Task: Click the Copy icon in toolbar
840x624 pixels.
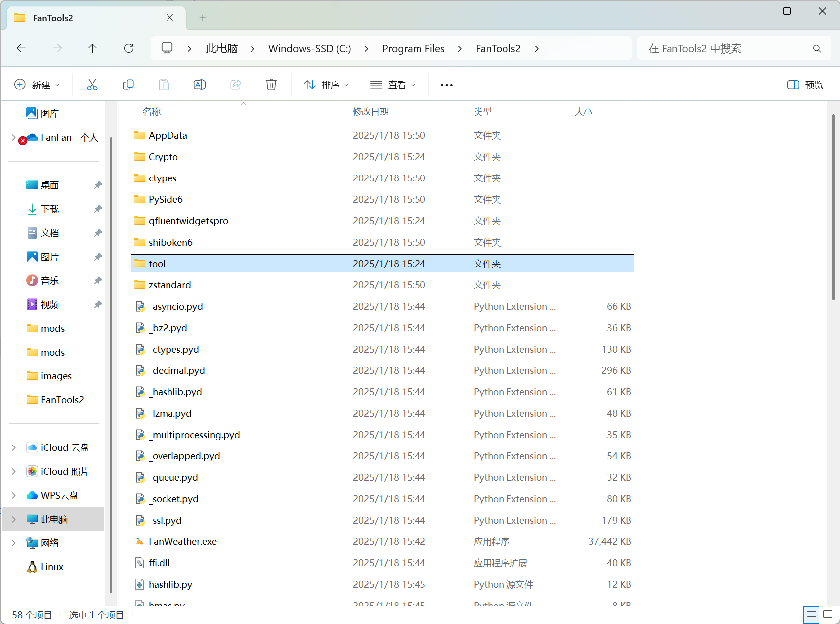Action: point(128,85)
